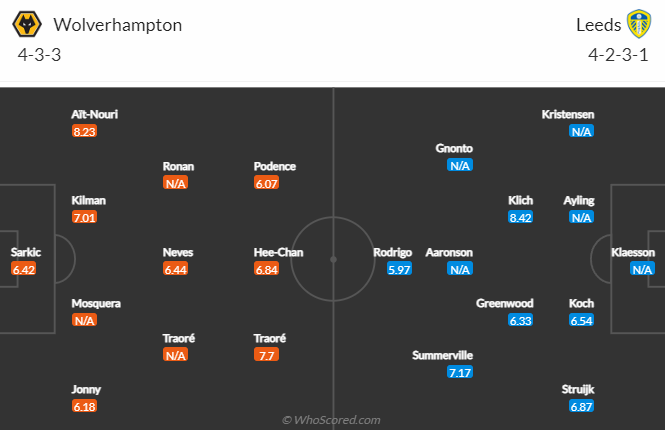Click the WhoScored.com watermark
Viewport: 665px width, 430px height.
click(331, 420)
